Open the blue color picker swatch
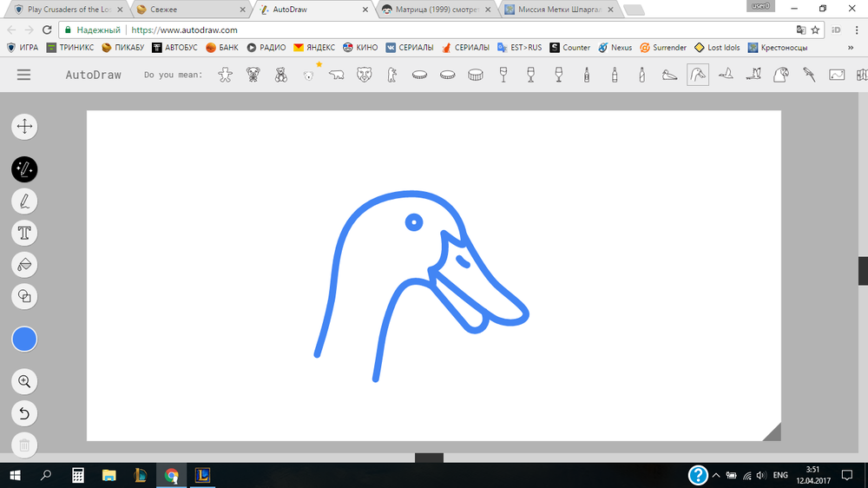The height and width of the screenshot is (488, 868). click(x=24, y=339)
